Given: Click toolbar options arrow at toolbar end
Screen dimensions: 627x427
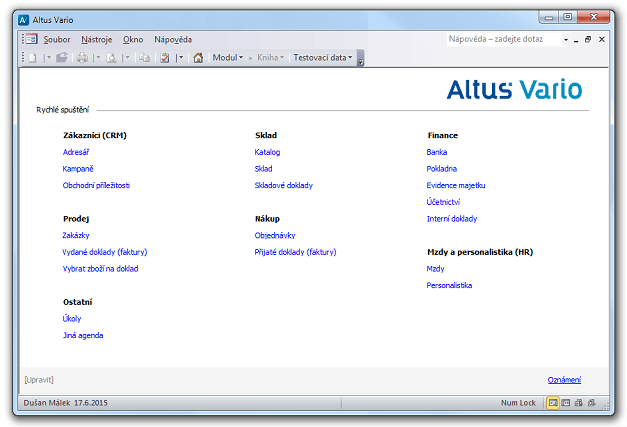Looking at the screenshot, I should click(360, 58).
